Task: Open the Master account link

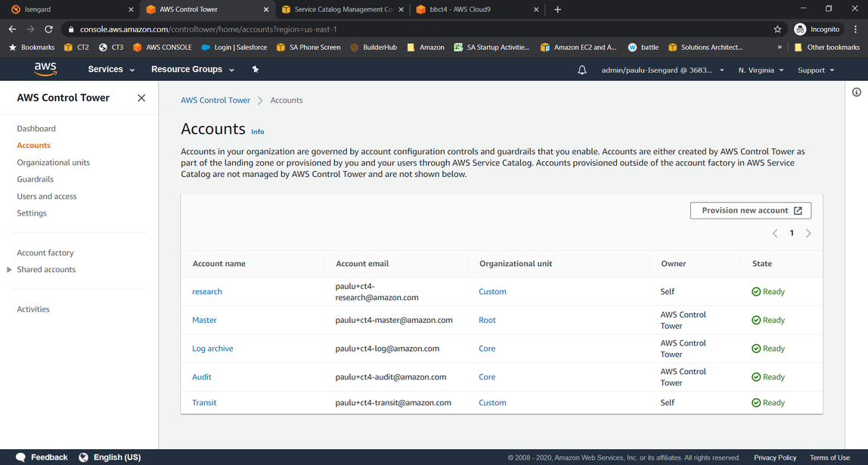Action: tap(204, 320)
